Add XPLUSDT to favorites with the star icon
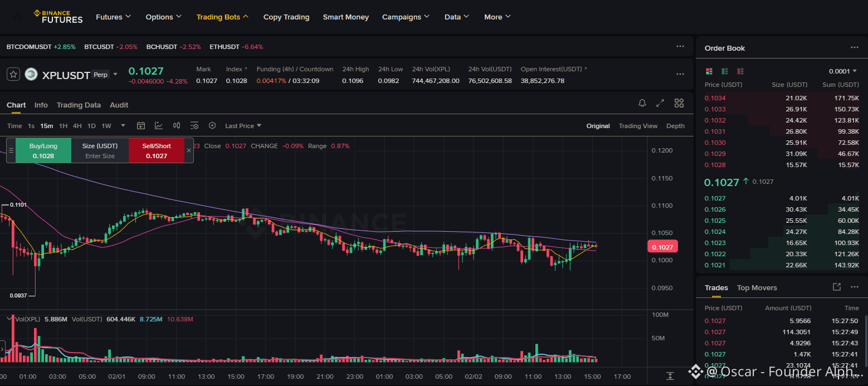 13,74
